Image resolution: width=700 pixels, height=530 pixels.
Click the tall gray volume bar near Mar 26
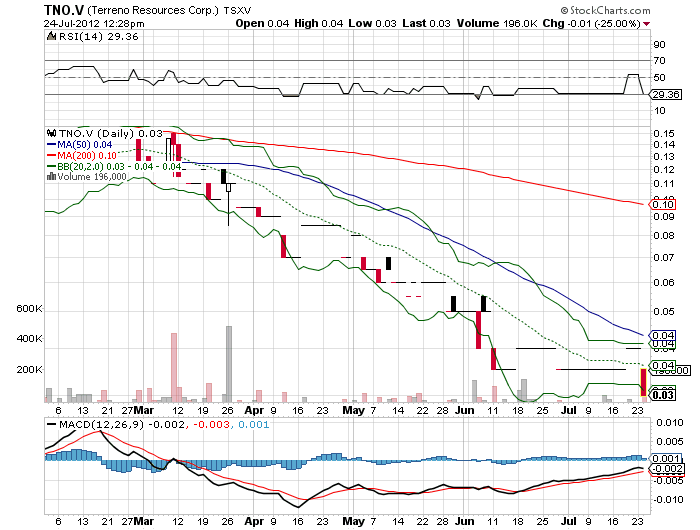229,364
